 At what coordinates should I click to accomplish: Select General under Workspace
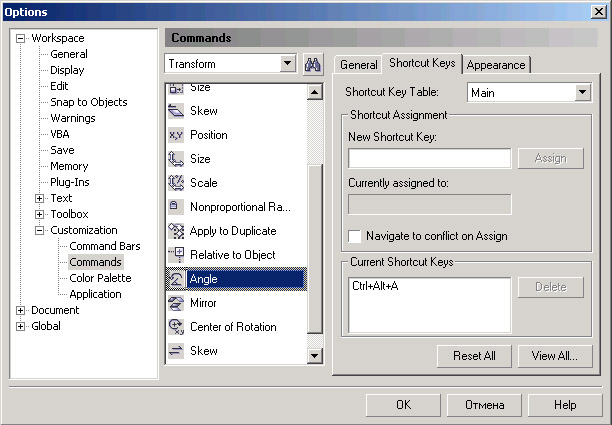click(69, 54)
